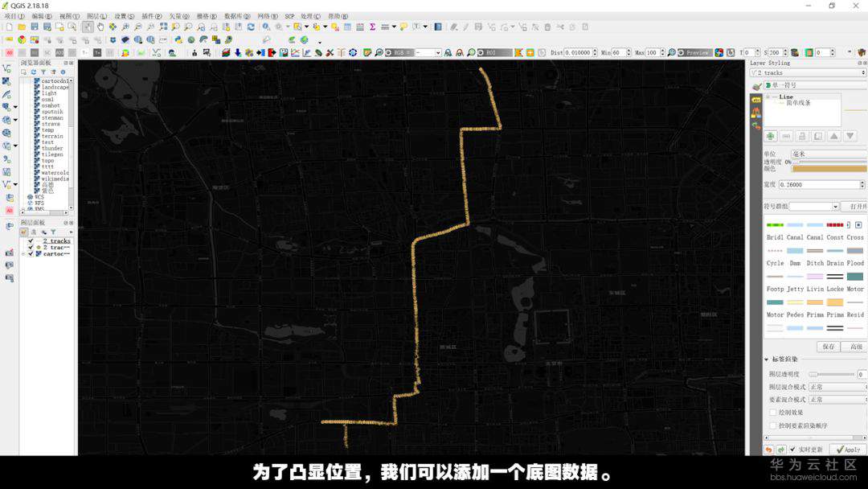Click the blue Refresh map icon
This screenshot has height=489, width=868.
251,27
